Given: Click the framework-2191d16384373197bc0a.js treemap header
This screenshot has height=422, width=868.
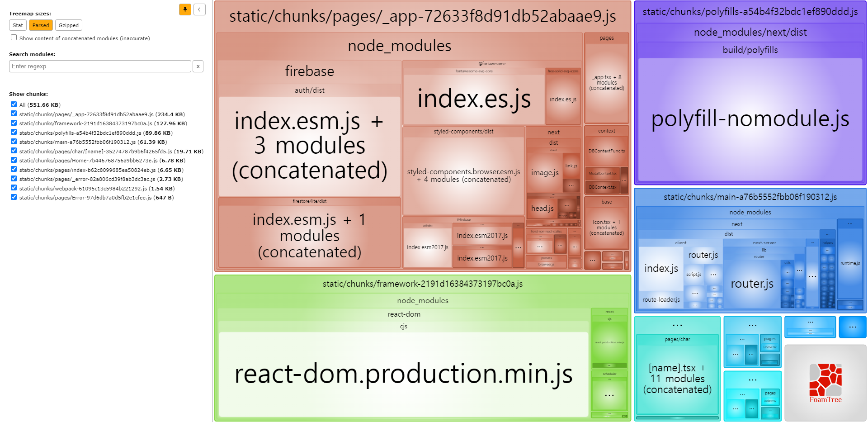Looking at the screenshot, I should tap(422, 284).
